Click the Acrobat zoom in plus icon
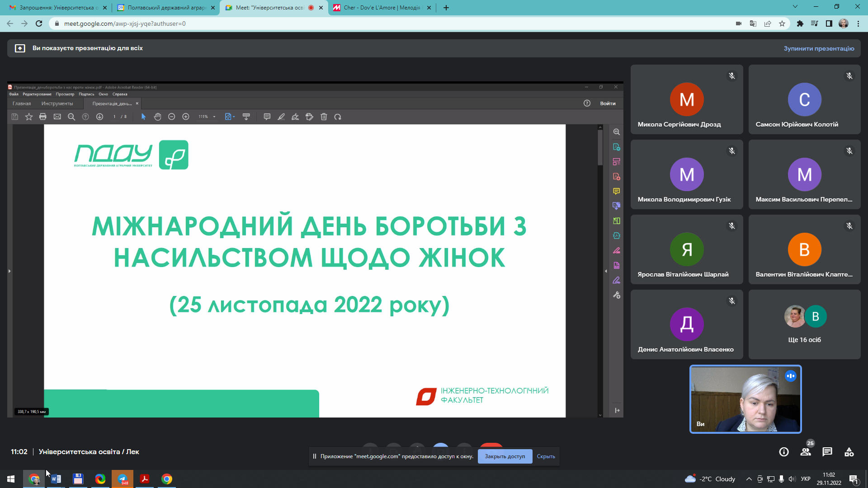Screen dimensions: 868x488 tap(186, 117)
